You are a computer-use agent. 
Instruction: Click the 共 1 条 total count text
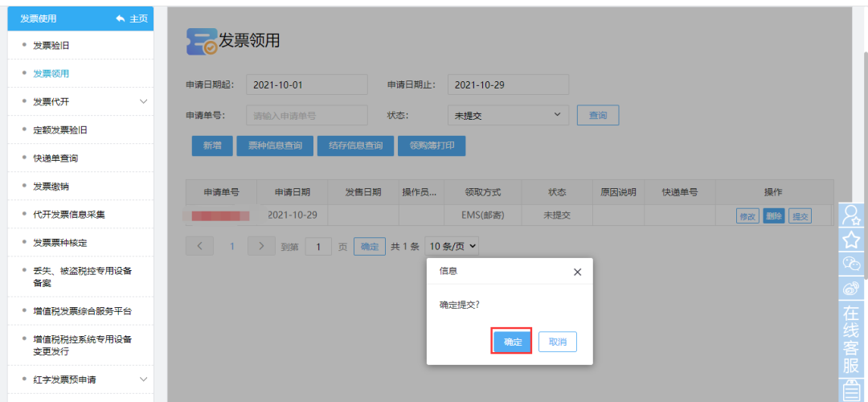[404, 247]
